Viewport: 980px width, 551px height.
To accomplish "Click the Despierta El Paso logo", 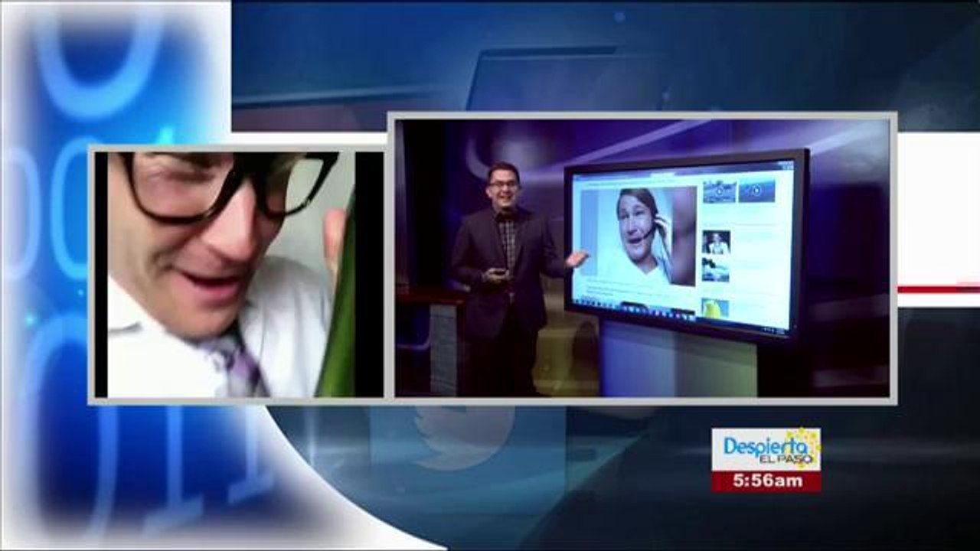I will tap(766, 448).
